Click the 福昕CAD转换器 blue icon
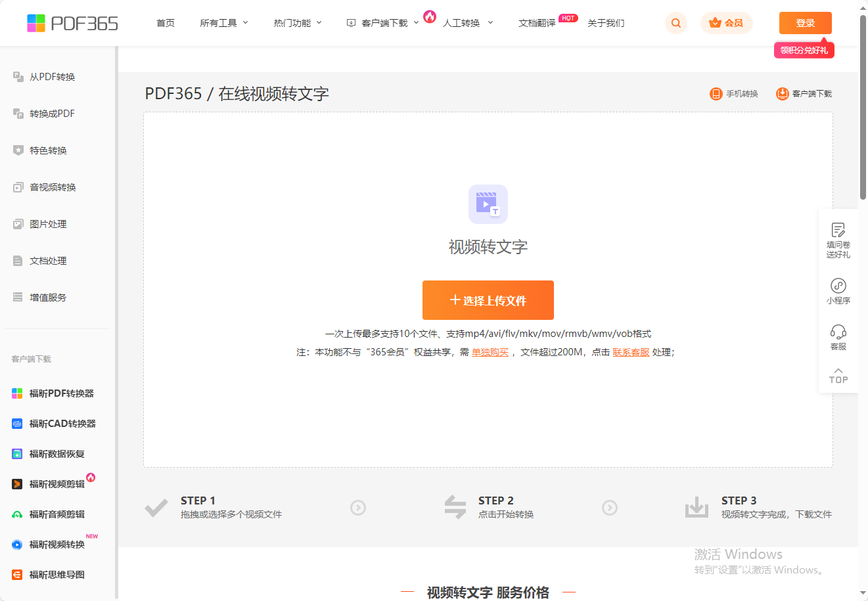Viewport: 868px width, 601px height. pyautogui.click(x=17, y=424)
